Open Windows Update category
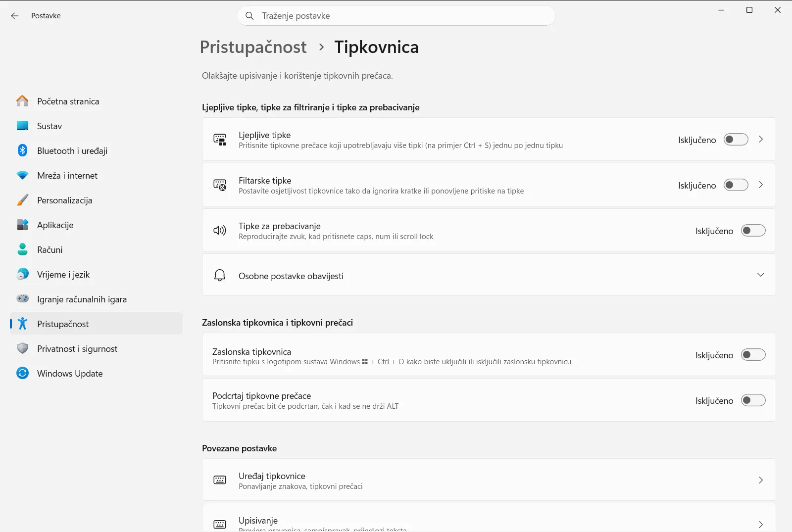Image resolution: width=792 pixels, height=532 pixels. [97, 374]
